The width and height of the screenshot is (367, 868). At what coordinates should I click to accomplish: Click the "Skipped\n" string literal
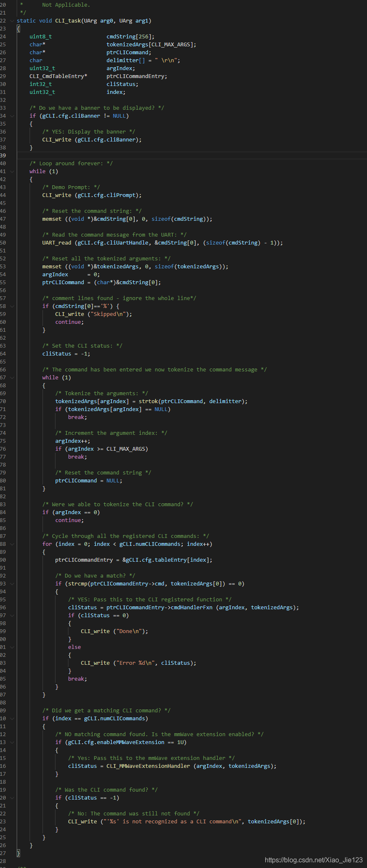pos(108,314)
